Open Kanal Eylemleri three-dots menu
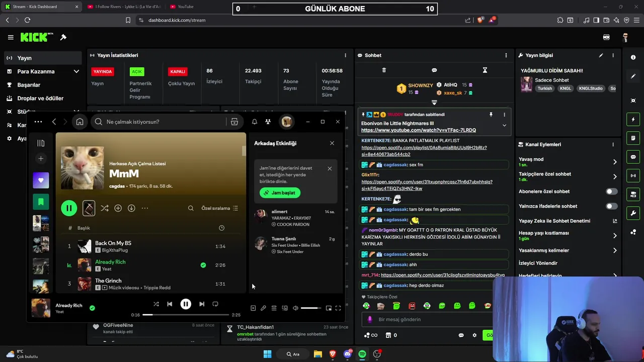644x362 pixels. (613, 144)
